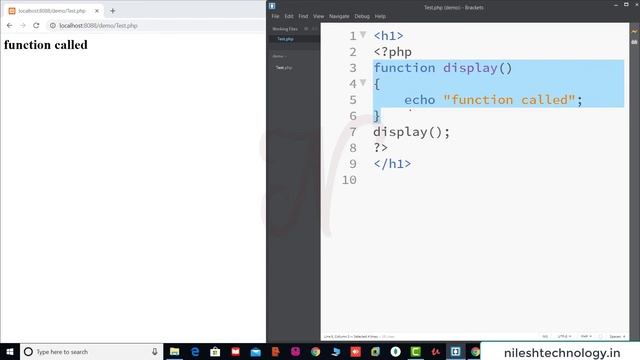The width and height of the screenshot is (640, 360).
Task: Click the Brackets app logo in title bar
Action: [272, 6]
